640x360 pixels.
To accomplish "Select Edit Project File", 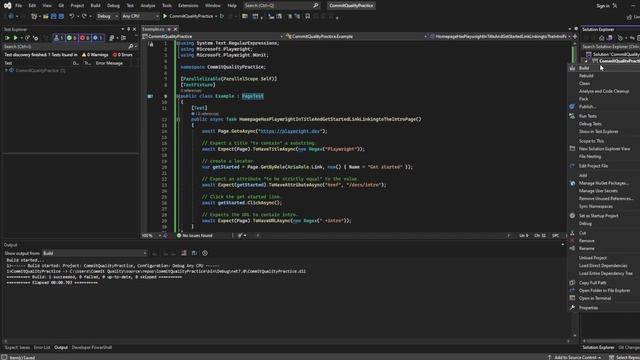I will [593, 166].
